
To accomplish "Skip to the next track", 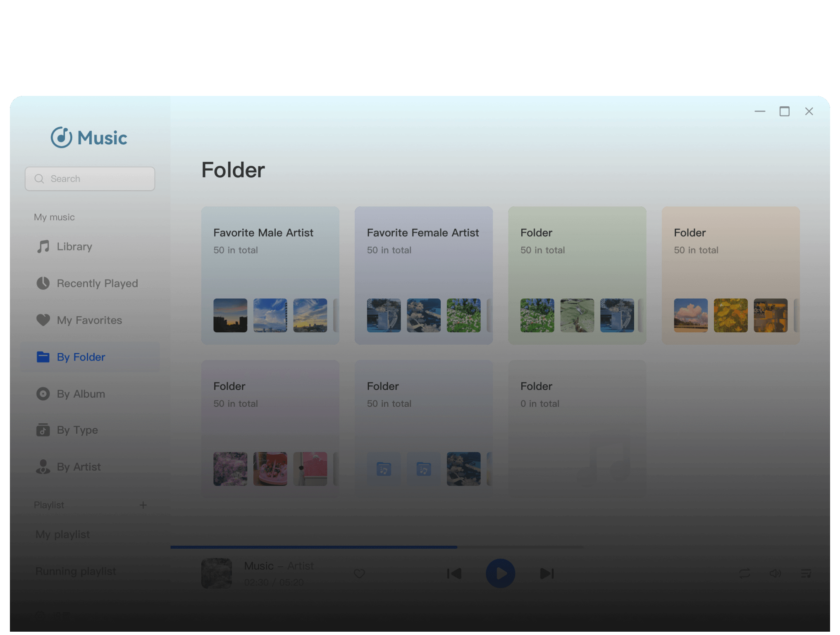I will (x=546, y=573).
